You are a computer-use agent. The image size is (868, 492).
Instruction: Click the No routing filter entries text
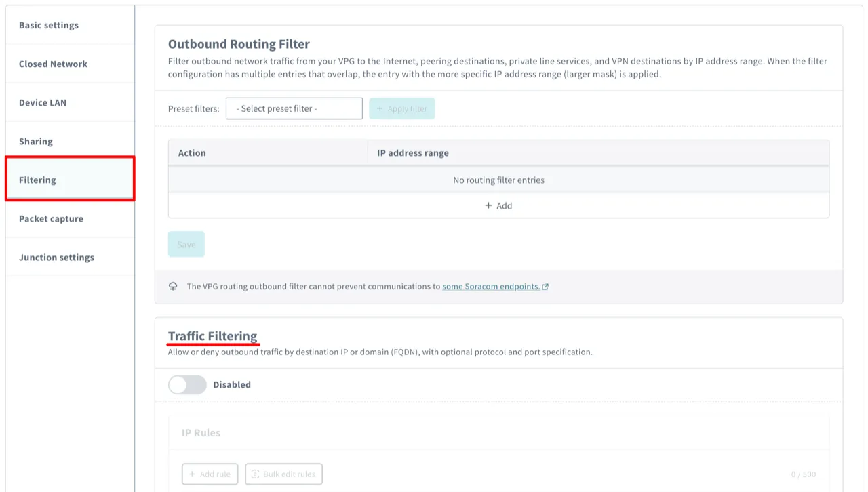(498, 180)
